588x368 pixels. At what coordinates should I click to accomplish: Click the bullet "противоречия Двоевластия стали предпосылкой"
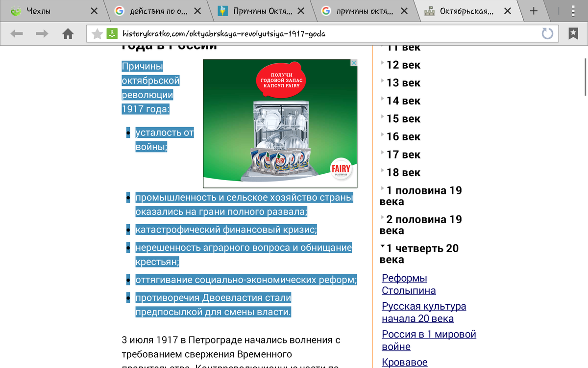coord(214,305)
